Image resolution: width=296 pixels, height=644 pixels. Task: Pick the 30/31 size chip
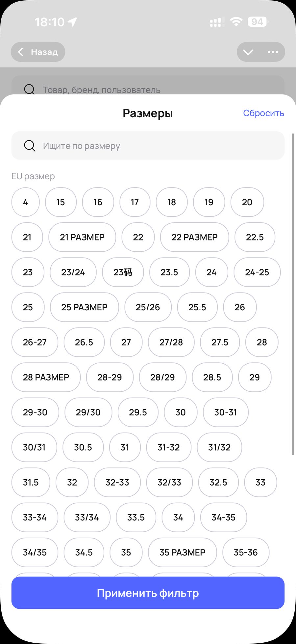coord(34,447)
